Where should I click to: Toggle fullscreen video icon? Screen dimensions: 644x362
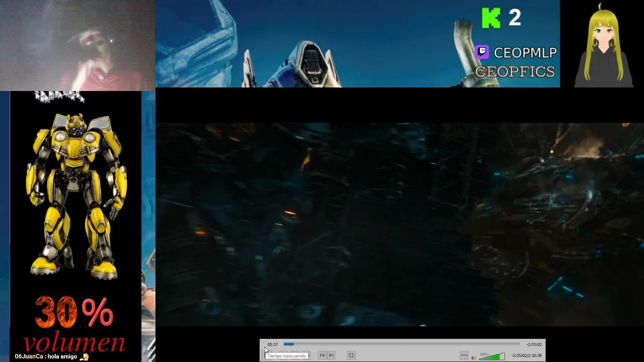point(351,355)
